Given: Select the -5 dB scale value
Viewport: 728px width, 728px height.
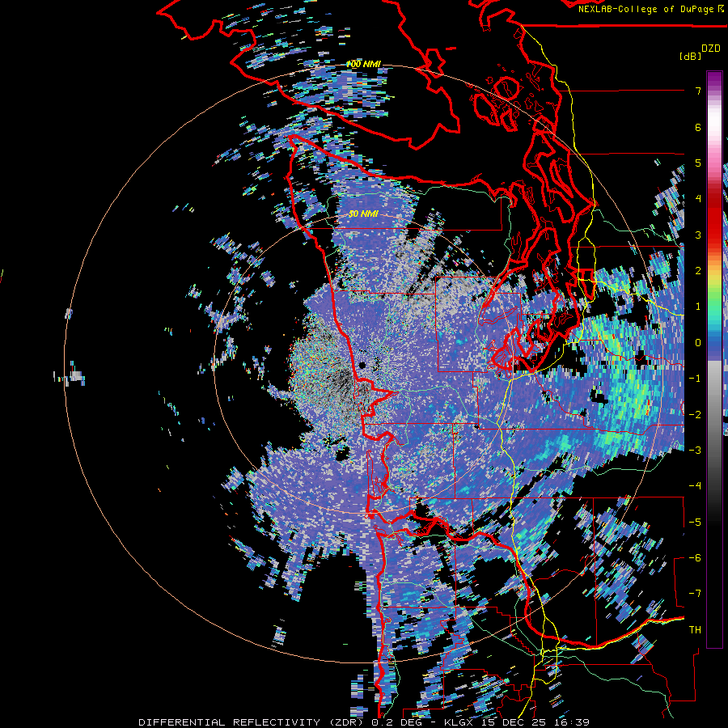Looking at the screenshot, I should [695, 522].
